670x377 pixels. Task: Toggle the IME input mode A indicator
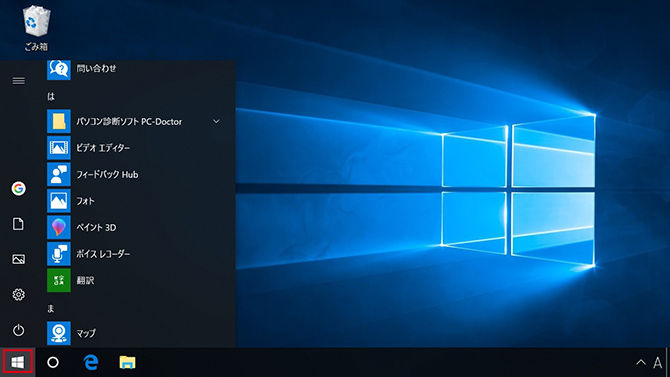[658, 363]
